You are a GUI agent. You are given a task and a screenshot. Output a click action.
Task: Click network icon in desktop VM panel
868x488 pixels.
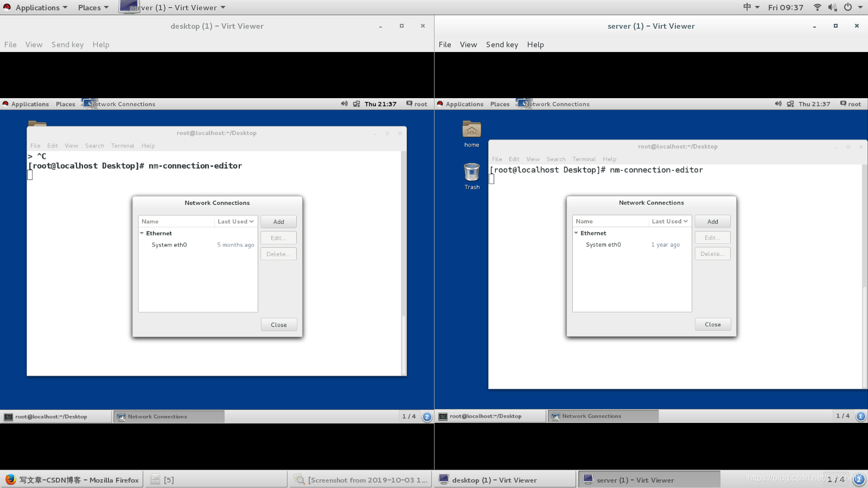coord(356,104)
